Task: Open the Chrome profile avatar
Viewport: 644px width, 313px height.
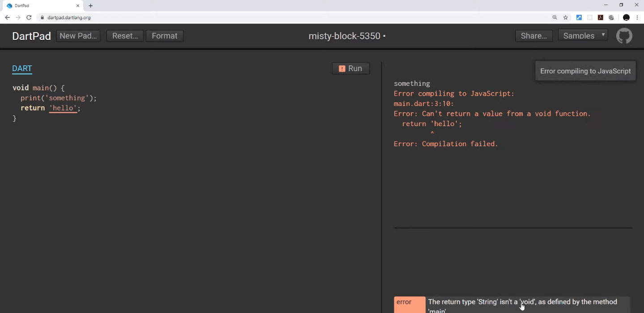Action: [x=626, y=17]
